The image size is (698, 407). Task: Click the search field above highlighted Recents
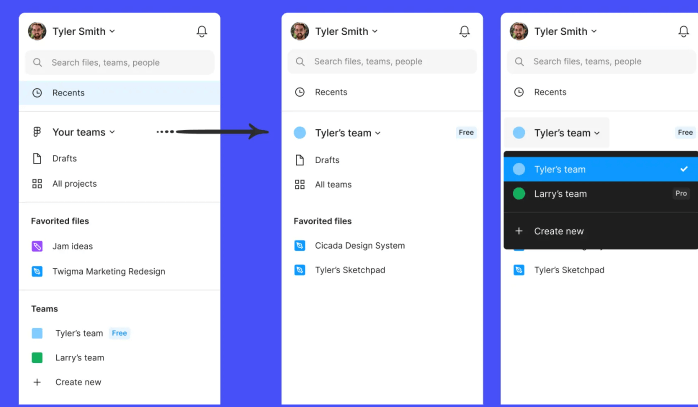tap(120, 63)
